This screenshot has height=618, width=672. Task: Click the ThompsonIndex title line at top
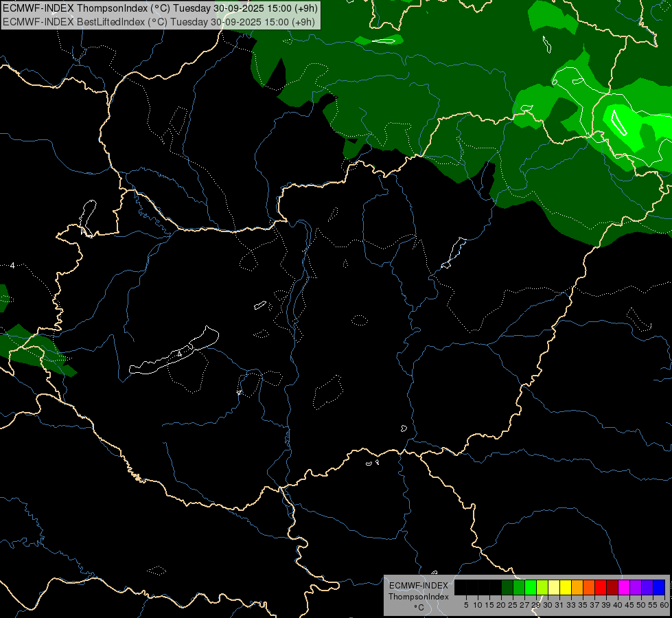pyautogui.click(x=160, y=8)
